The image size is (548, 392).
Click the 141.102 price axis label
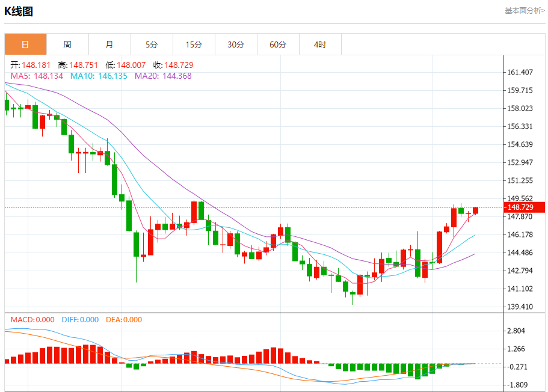(520, 289)
